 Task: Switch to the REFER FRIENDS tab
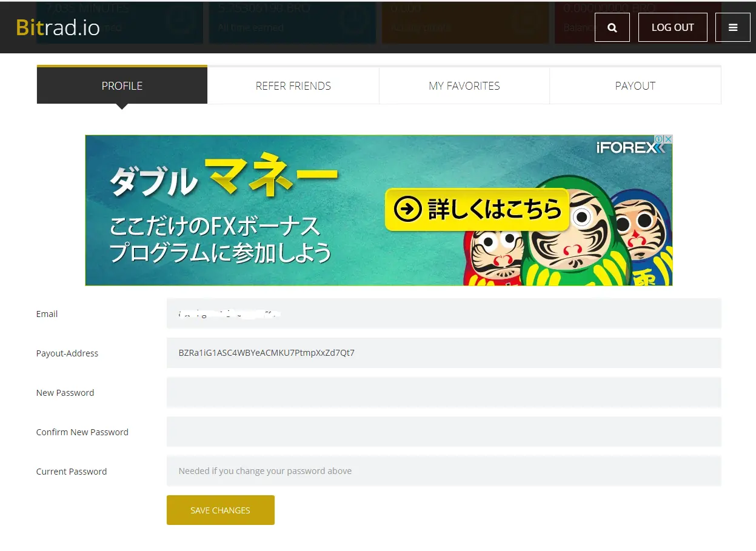point(293,85)
